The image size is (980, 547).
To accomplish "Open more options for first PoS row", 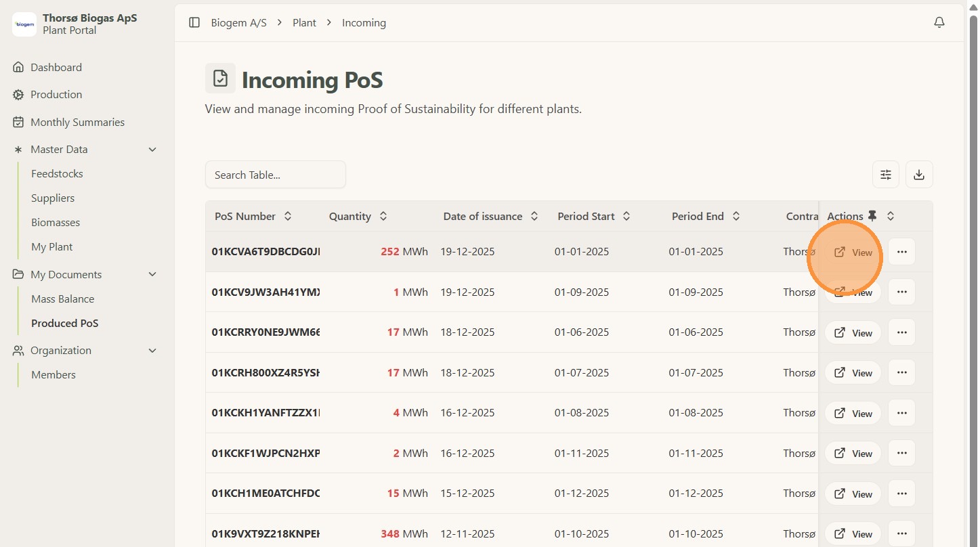I will (x=901, y=252).
